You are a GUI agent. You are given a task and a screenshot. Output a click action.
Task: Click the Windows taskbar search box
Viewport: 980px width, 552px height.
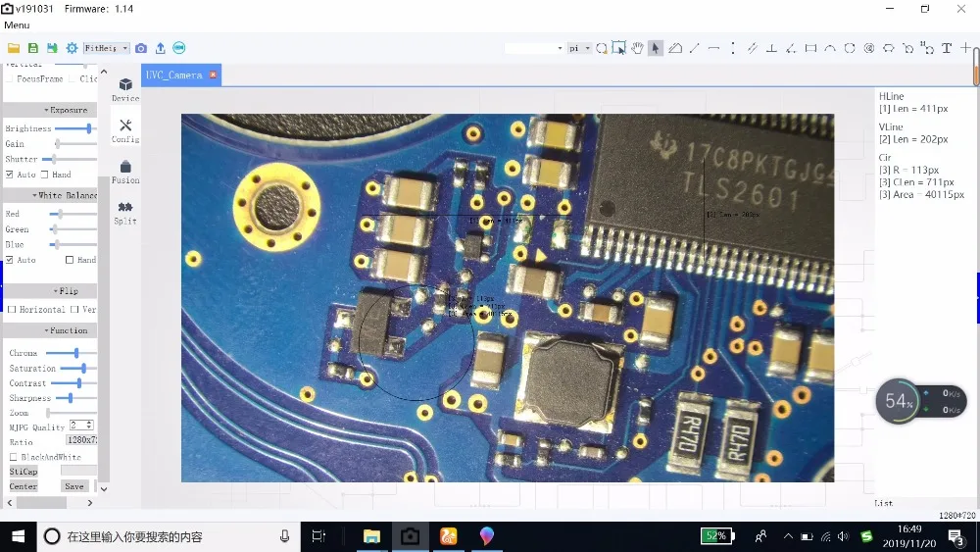[168, 536]
